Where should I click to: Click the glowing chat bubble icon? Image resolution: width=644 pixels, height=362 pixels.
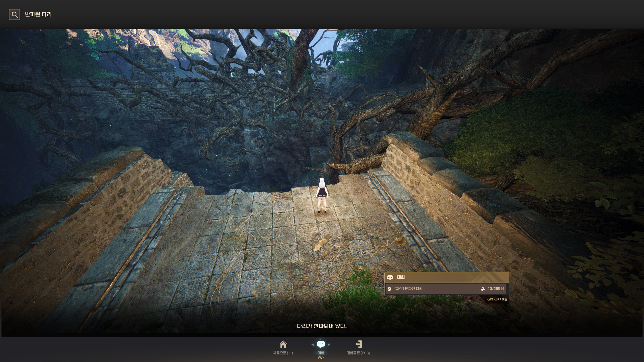point(321,344)
